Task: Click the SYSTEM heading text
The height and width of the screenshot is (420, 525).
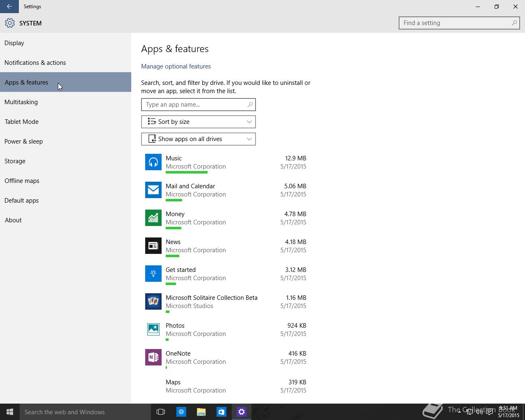Action: (x=30, y=23)
